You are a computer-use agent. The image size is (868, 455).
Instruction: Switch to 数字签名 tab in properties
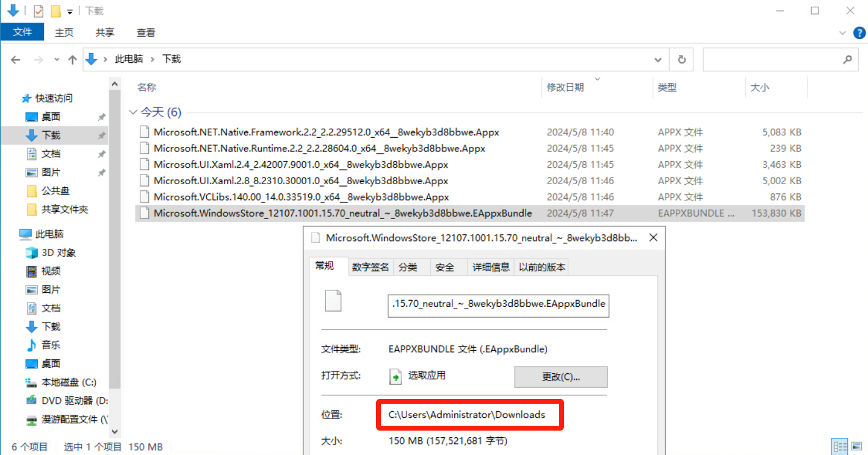pos(371,267)
